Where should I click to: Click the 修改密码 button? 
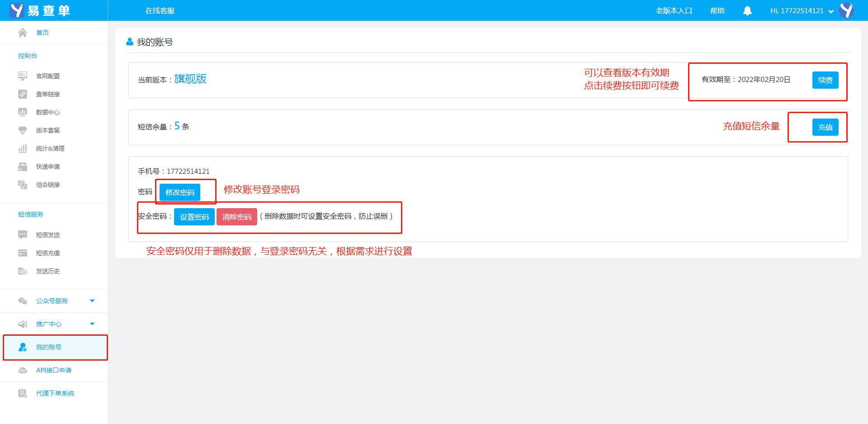180,192
